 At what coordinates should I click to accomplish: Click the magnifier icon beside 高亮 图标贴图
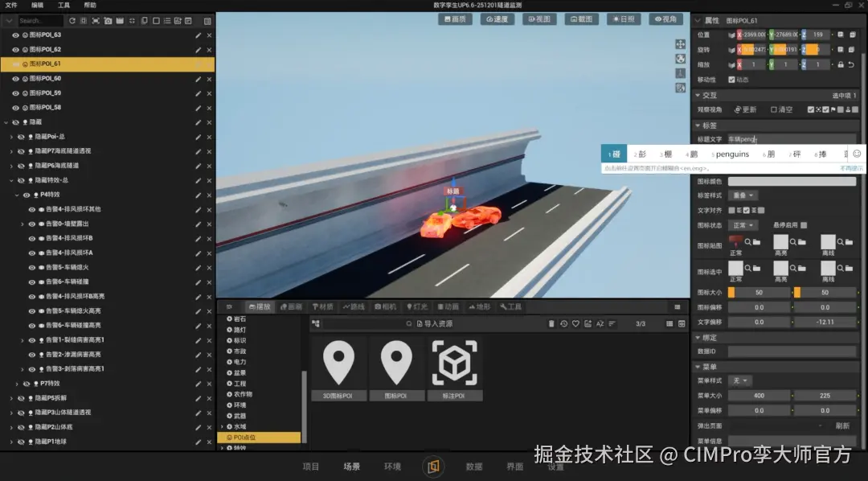(793, 242)
